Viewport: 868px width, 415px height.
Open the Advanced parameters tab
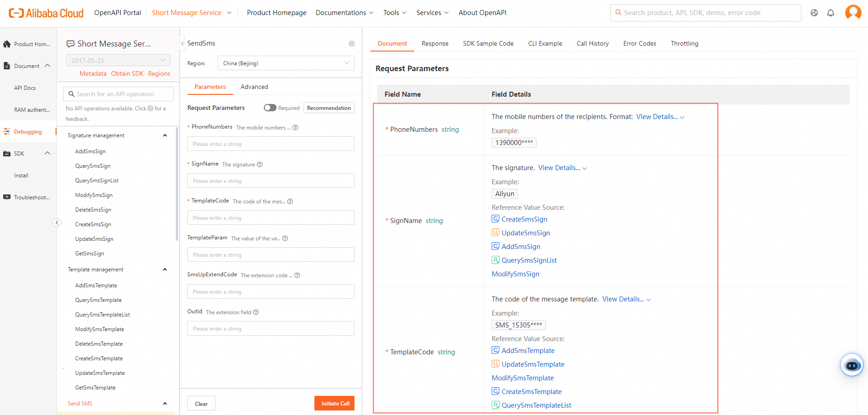(254, 87)
